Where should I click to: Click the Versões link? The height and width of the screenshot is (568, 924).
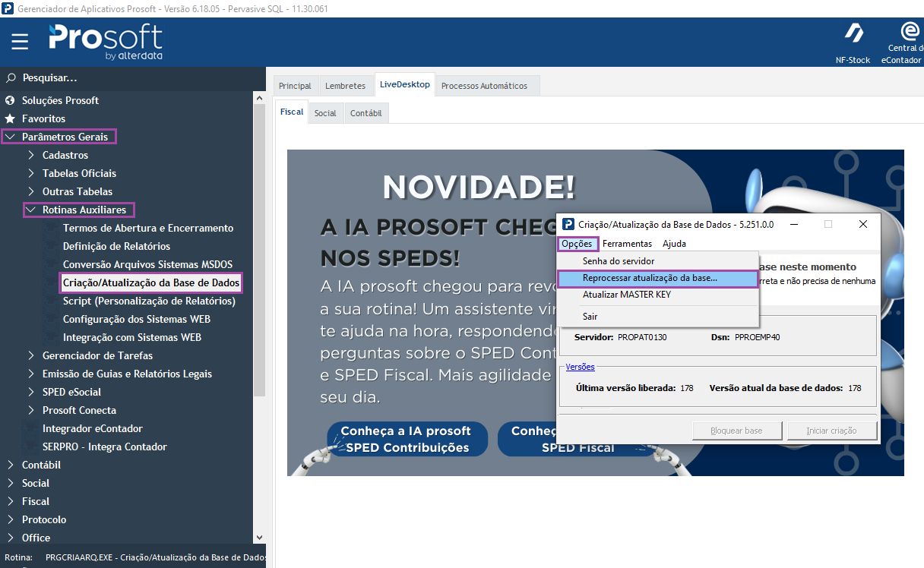click(581, 367)
